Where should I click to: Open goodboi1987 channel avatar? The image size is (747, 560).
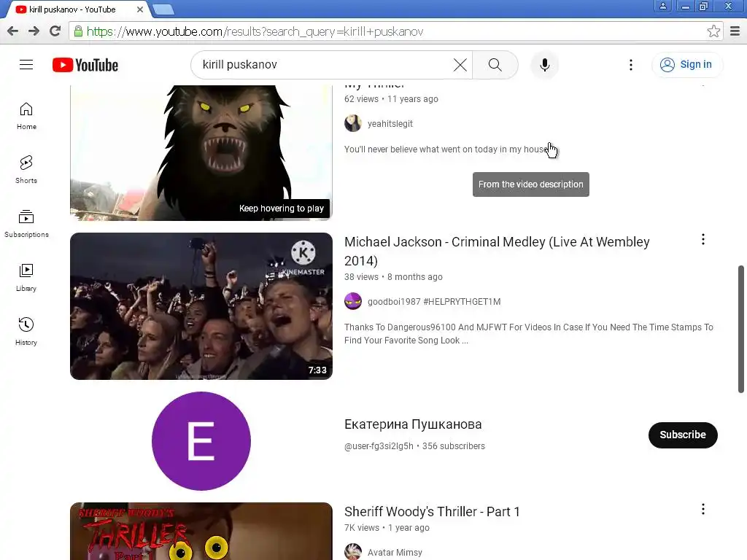pyautogui.click(x=353, y=301)
